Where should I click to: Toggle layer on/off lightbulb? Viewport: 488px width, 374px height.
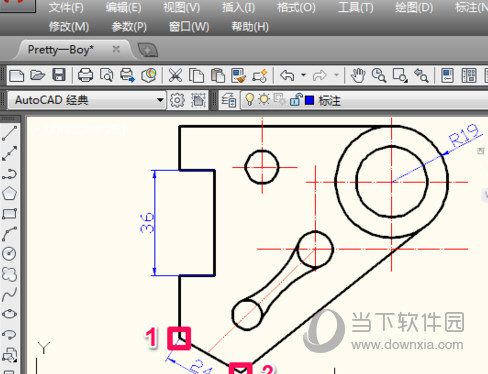249,99
